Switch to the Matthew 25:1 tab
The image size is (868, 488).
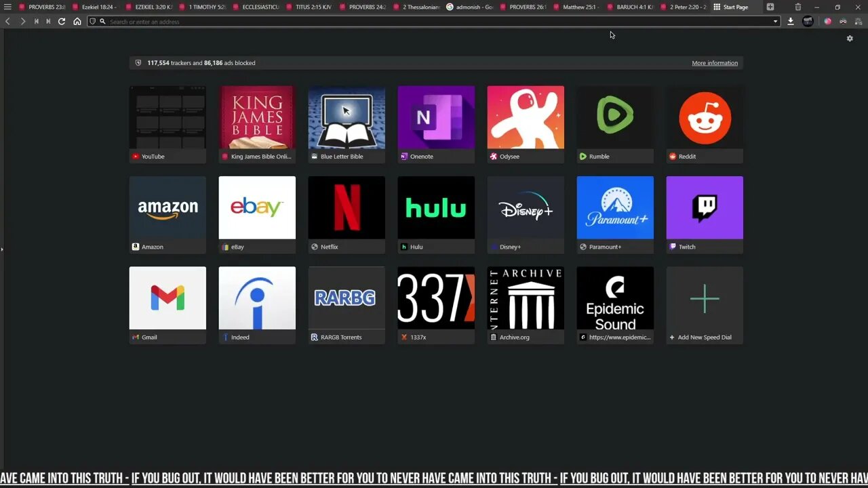pos(577,7)
